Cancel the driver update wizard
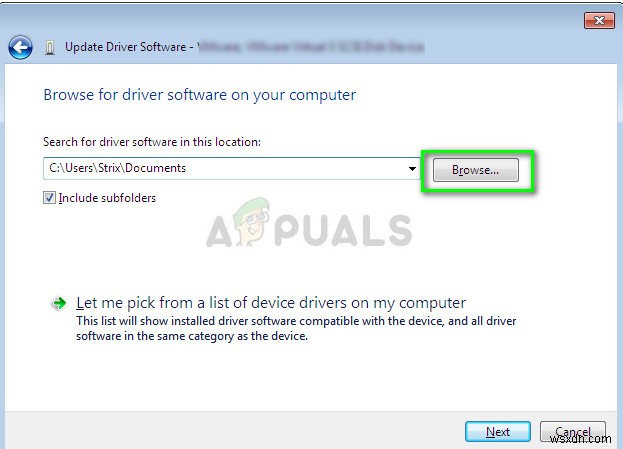 click(x=573, y=432)
